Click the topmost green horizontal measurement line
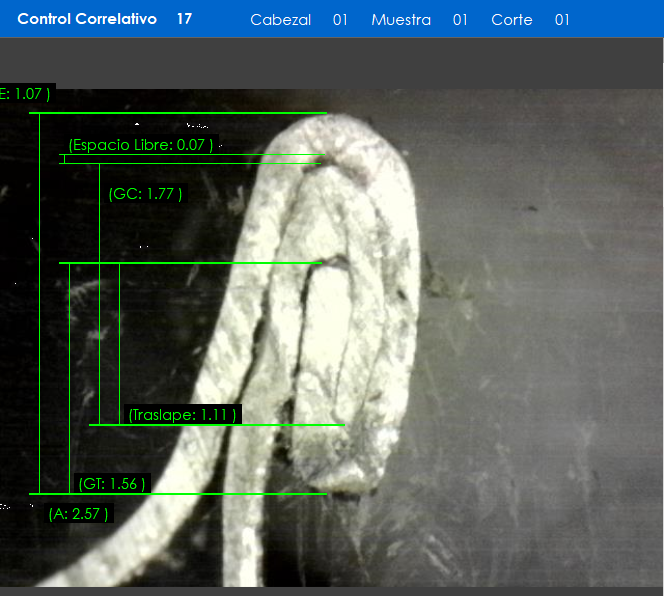The width and height of the screenshot is (664, 596). pyautogui.click(x=180, y=113)
